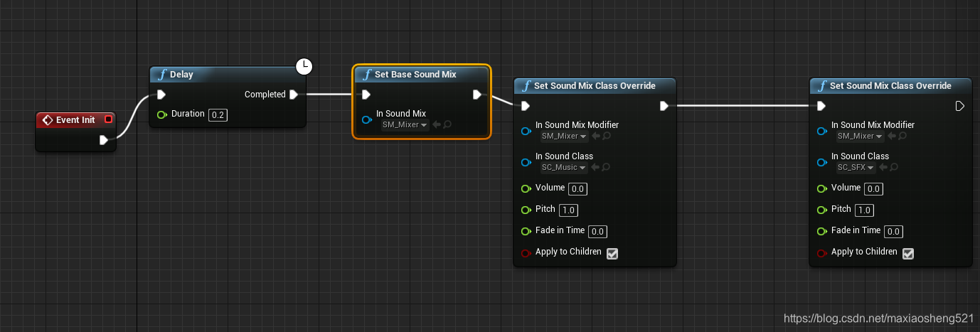The image size is (980, 332).
Task: Click Volume value field on SC_Music node
Action: coord(577,189)
